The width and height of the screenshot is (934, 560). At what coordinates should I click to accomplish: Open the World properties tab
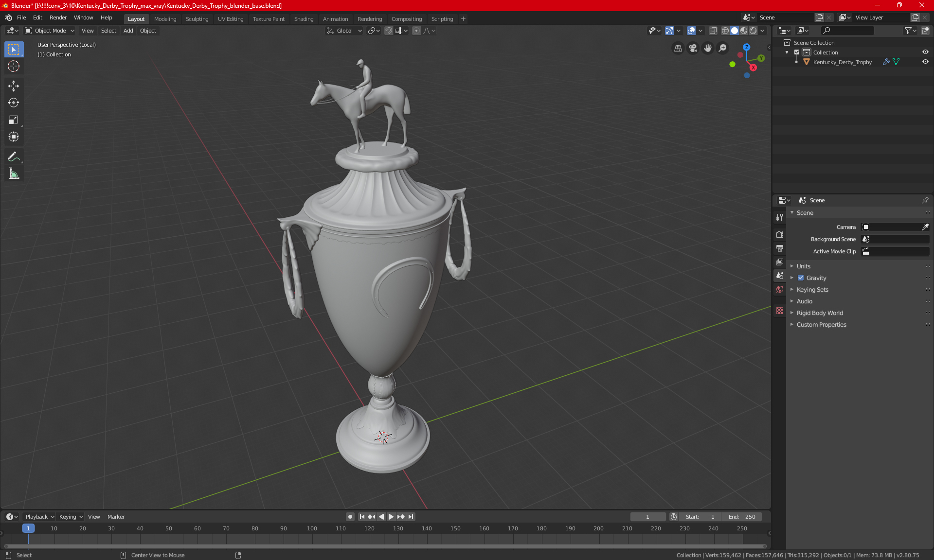[x=780, y=289]
